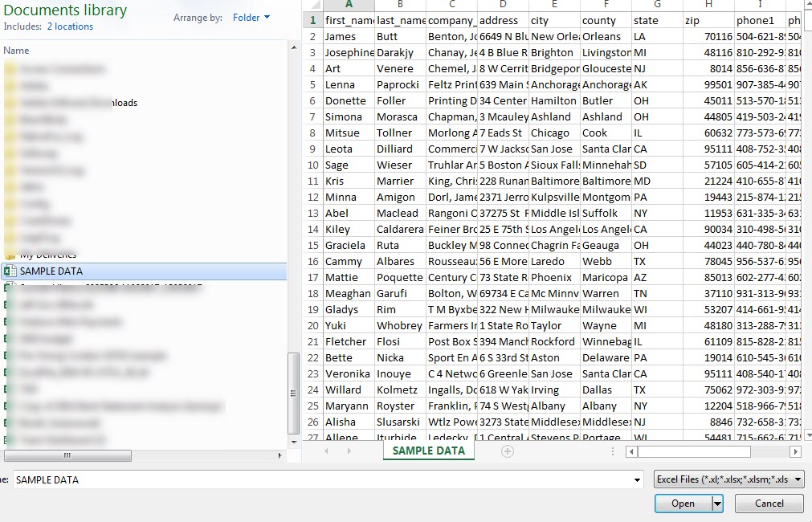This screenshot has width=812, height=522.
Task: Click file list horizontal scroll right arrow
Action: (x=280, y=455)
